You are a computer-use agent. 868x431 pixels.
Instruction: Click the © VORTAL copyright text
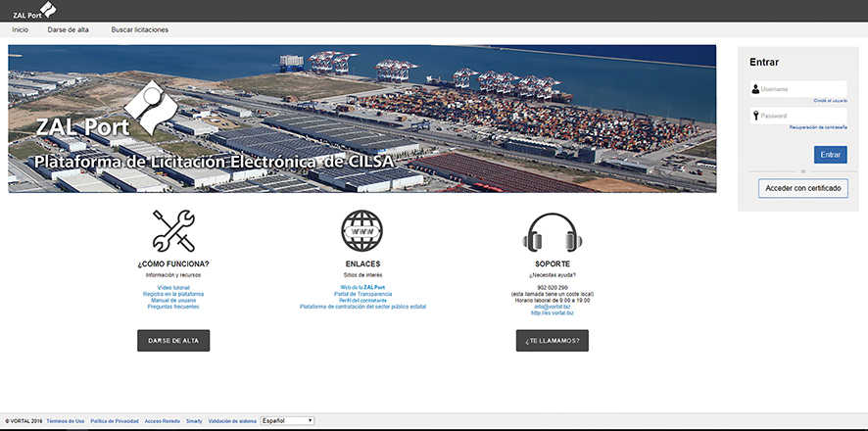[x=24, y=421]
